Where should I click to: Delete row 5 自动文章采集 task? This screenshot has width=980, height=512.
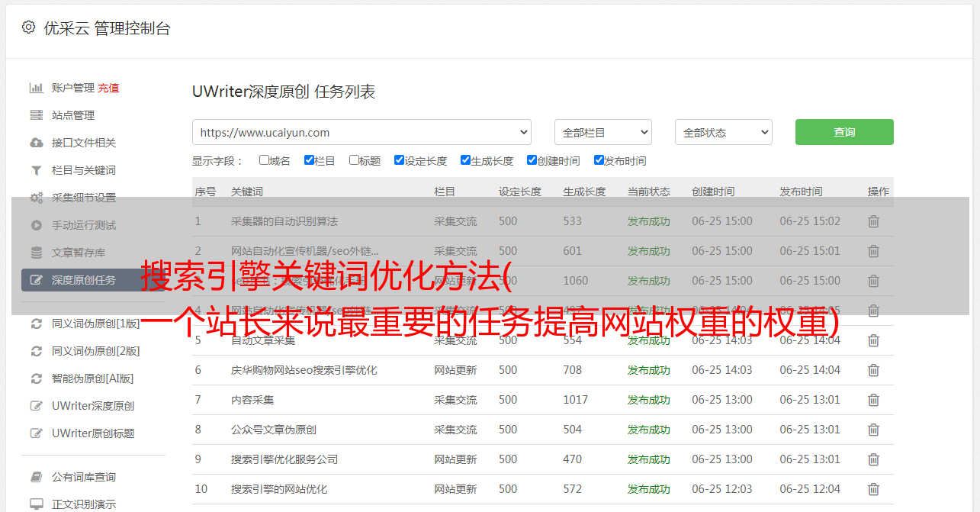874,340
